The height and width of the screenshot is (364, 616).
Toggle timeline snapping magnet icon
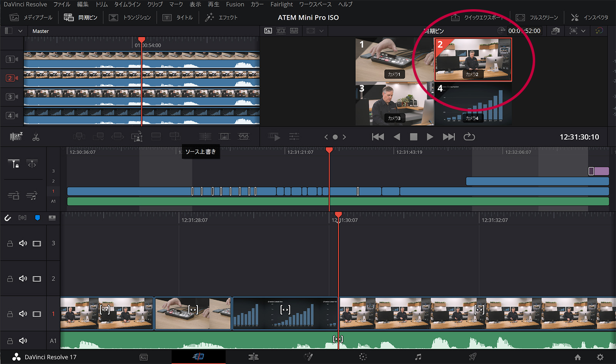click(x=8, y=218)
